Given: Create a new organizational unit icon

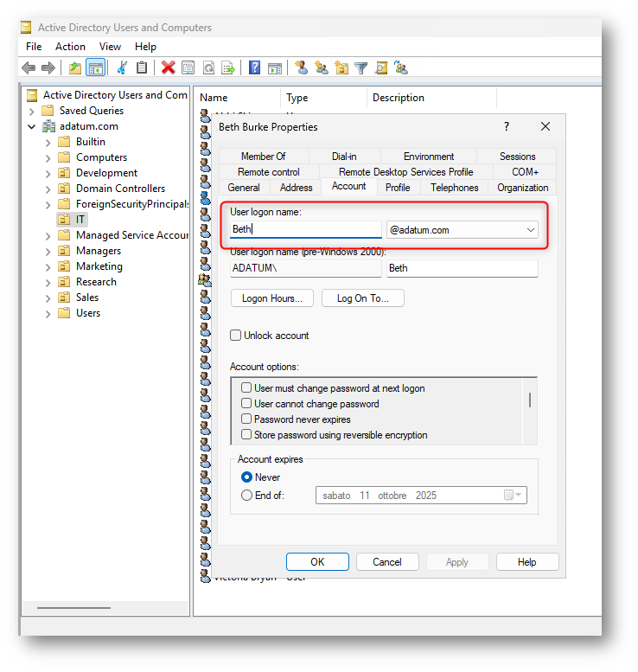Looking at the screenshot, I should tap(341, 67).
